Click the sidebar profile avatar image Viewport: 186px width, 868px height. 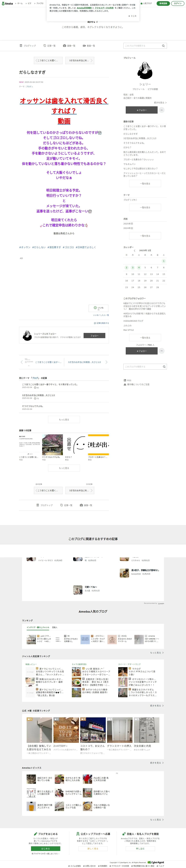(x=145, y=71)
